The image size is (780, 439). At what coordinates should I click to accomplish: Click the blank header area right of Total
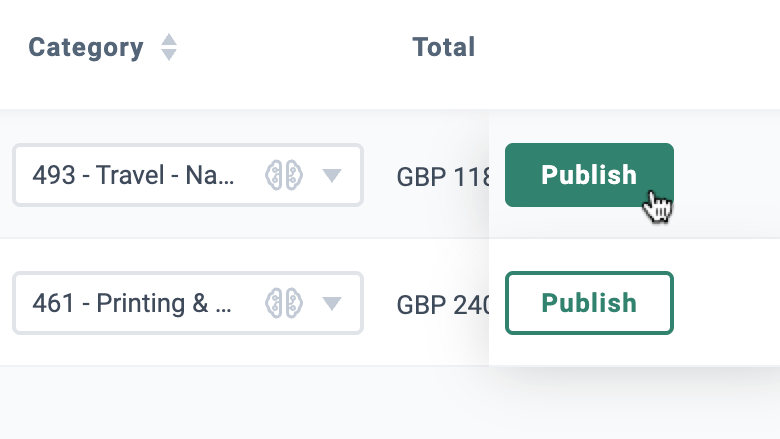(x=627, y=47)
